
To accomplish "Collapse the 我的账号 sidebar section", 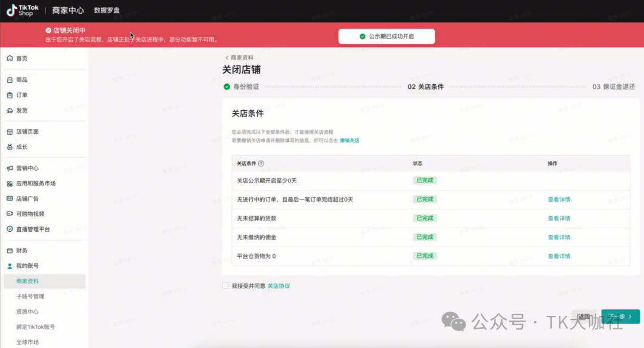I will [x=27, y=266].
